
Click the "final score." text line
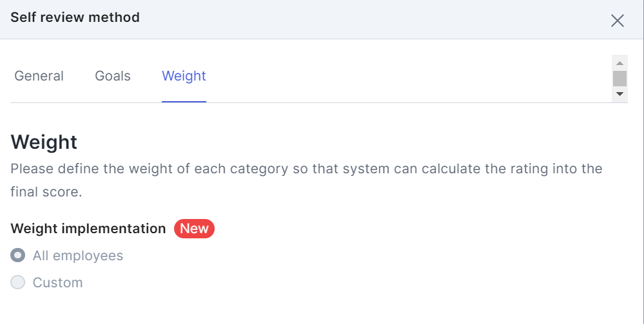(x=46, y=192)
